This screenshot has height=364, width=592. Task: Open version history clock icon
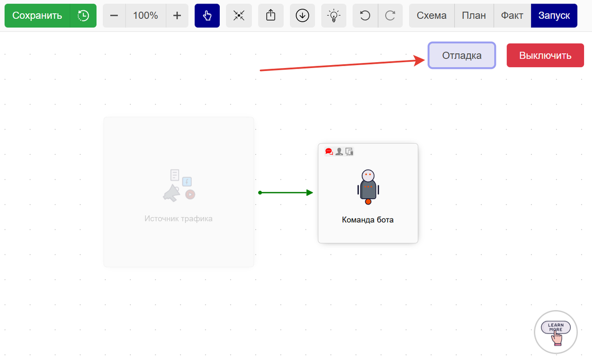(83, 15)
